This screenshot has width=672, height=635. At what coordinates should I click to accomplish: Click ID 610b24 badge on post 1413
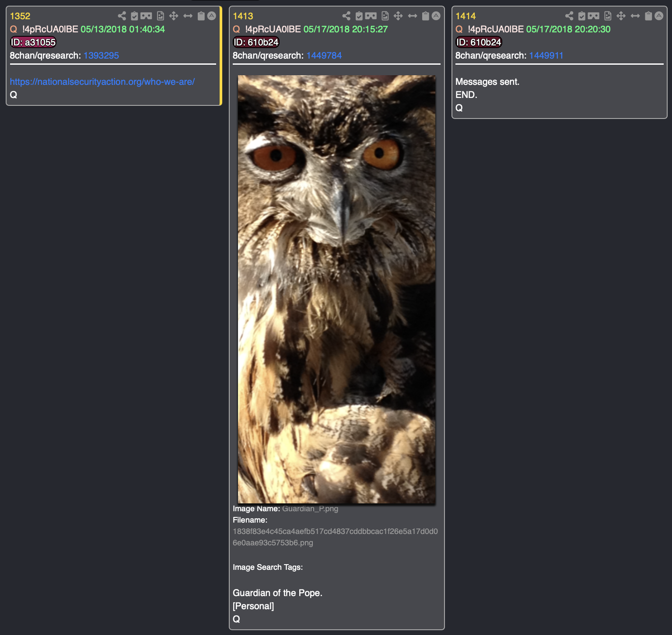pos(256,42)
